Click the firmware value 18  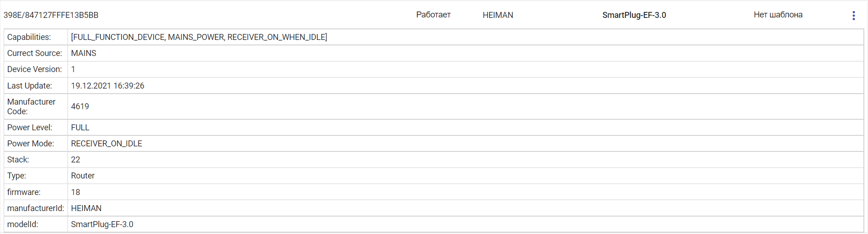75,192
